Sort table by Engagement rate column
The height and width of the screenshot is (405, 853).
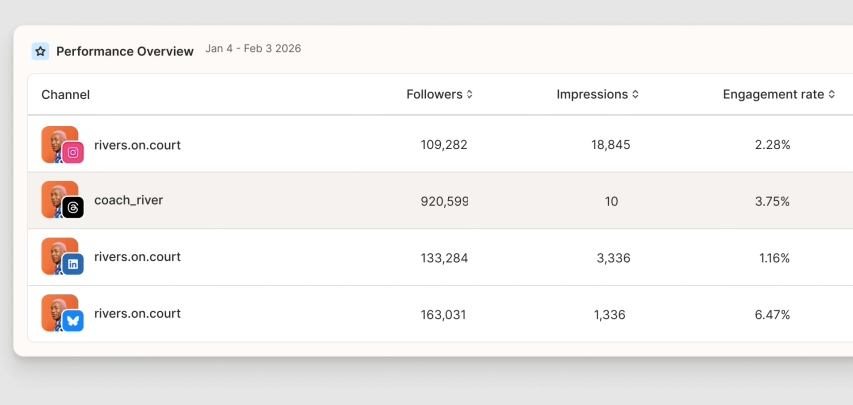tap(778, 94)
